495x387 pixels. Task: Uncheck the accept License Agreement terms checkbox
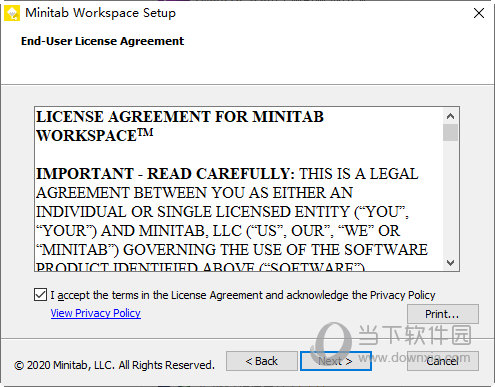point(40,295)
